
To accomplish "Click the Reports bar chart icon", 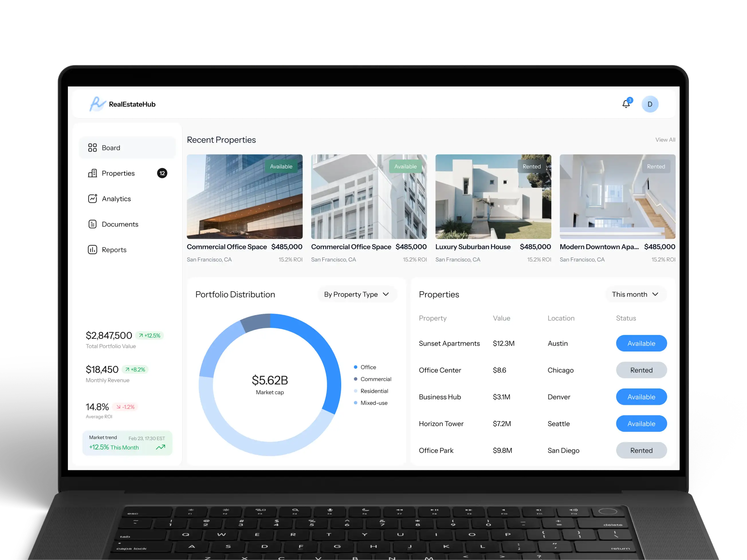I will pos(93,250).
